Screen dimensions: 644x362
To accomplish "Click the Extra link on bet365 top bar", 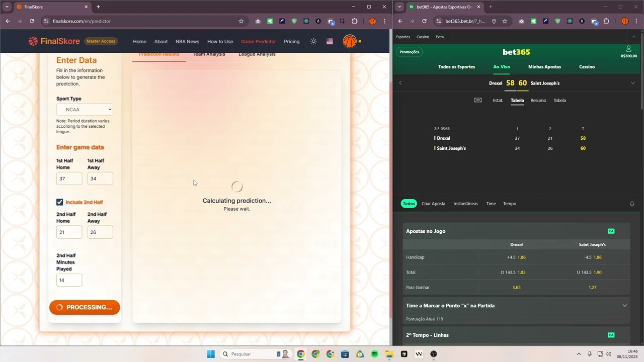I will click(440, 37).
